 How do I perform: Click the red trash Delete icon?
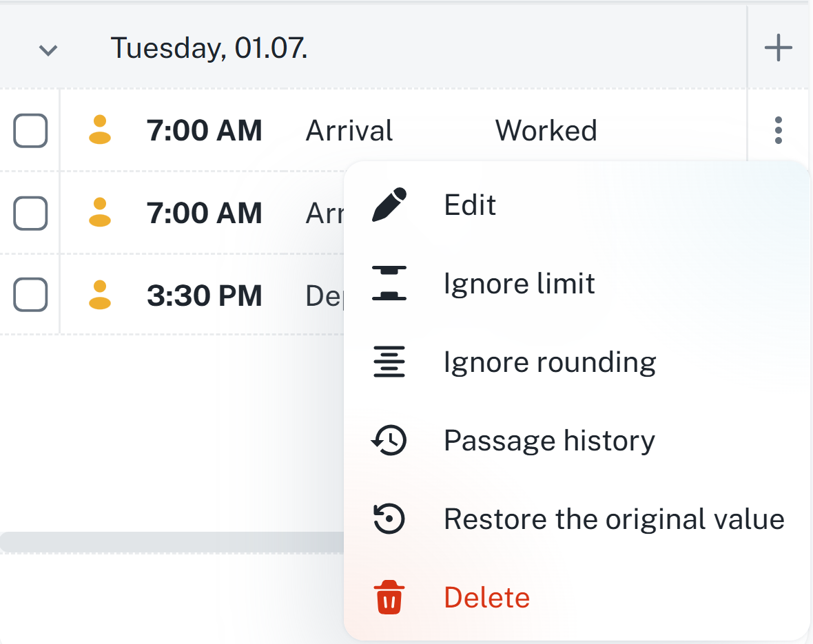(389, 597)
